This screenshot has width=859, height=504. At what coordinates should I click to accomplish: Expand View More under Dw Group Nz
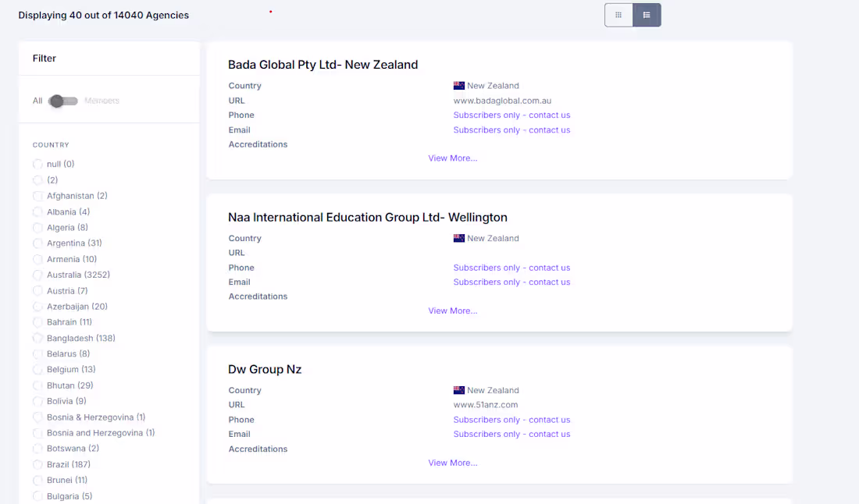point(453,462)
